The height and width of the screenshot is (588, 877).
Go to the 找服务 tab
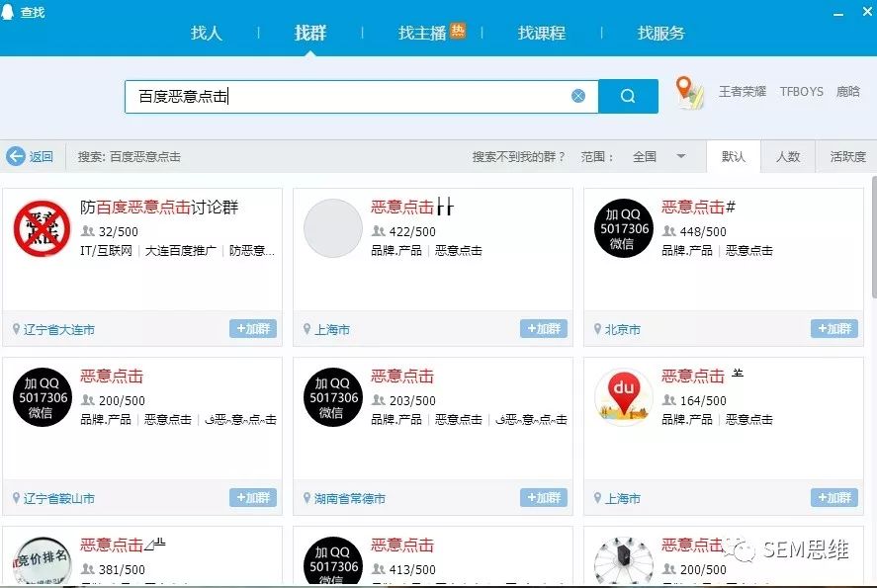tap(661, 33)
